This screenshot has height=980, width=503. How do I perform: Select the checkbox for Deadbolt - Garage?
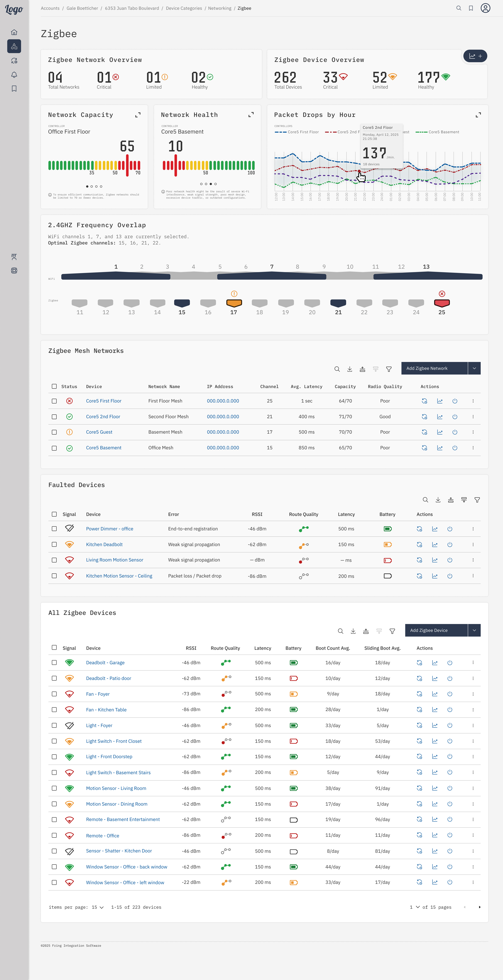[x=54, y=662]
